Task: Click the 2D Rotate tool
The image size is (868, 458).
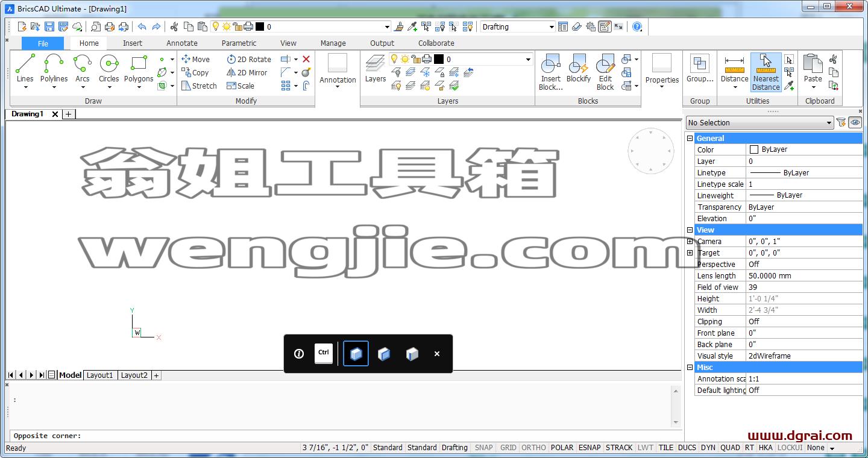Action: pyautogui.click(x=249, y=59)
